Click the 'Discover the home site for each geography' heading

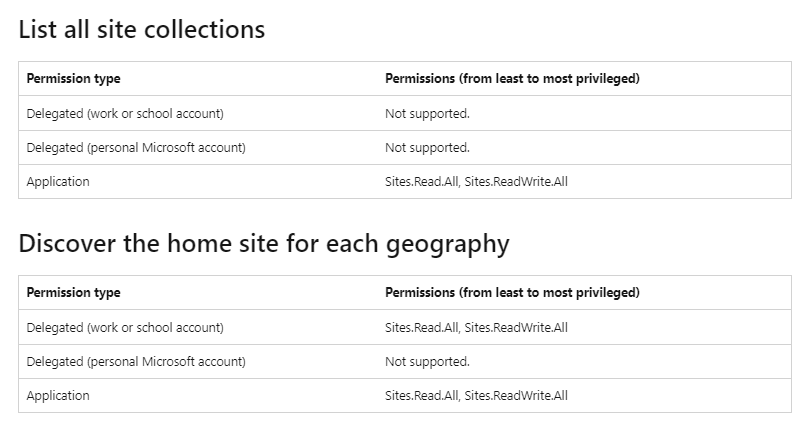pos(264,244)
